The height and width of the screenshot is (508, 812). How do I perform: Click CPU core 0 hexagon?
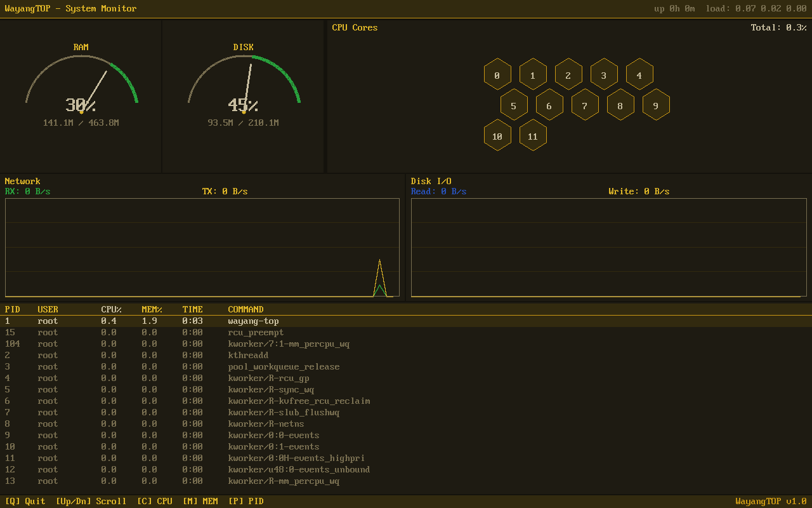click(497, 76)
